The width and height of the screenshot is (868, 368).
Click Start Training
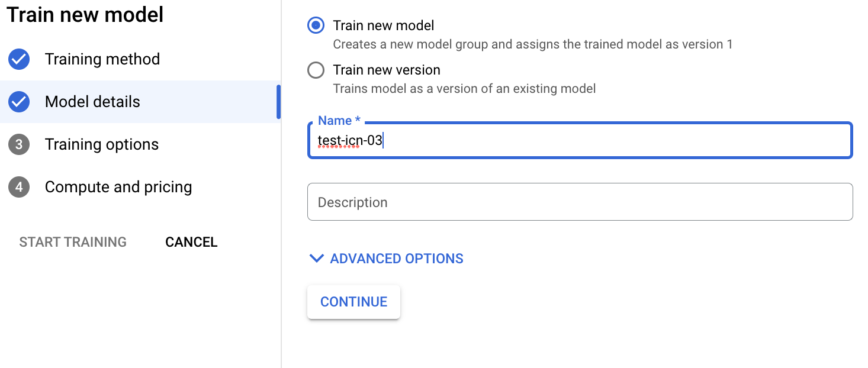[x=72, y=241]
